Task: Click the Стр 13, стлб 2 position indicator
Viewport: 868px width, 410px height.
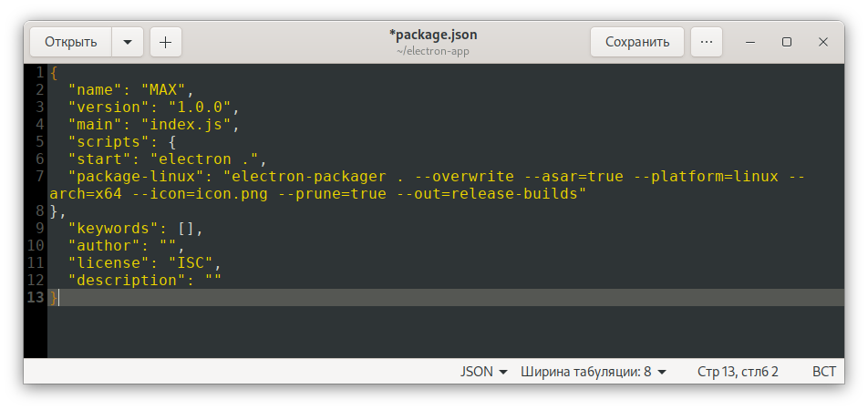Action: [738, 372]
